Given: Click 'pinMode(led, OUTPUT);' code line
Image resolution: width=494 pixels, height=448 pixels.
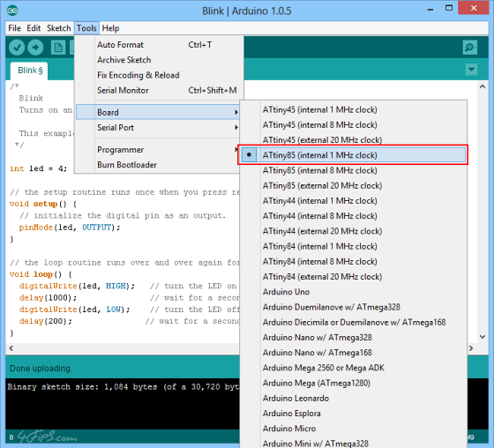Looking at the screenshot, I should coord(70,228).
